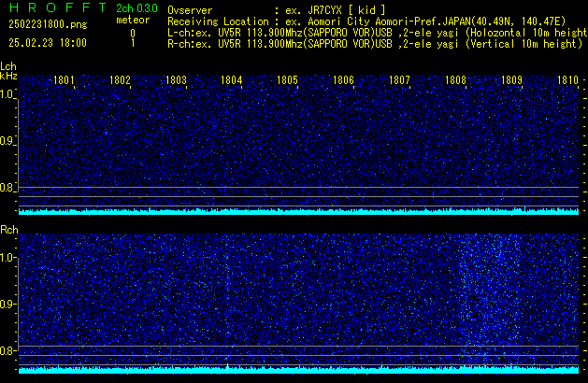588x383 pixels.
Task: Click the 1810 time marker
Action: click(567, 80)
